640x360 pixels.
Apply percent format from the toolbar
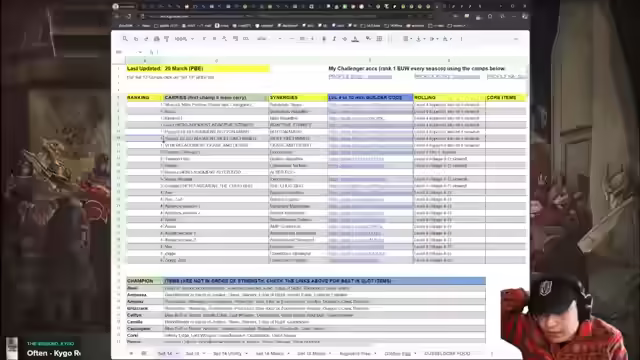point(214,39)
